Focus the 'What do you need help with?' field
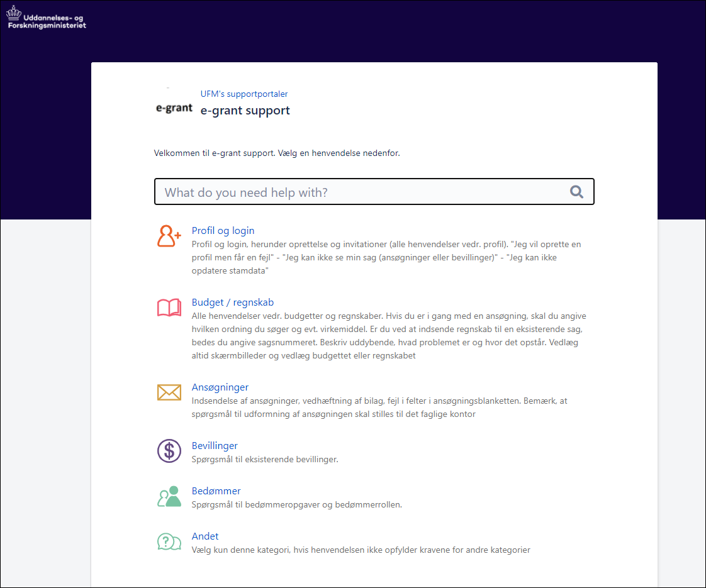The image size is (706, 588). [362, 192]
